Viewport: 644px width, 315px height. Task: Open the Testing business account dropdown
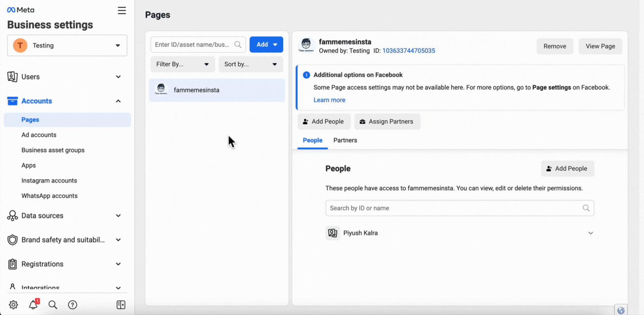tap(67, 45)
